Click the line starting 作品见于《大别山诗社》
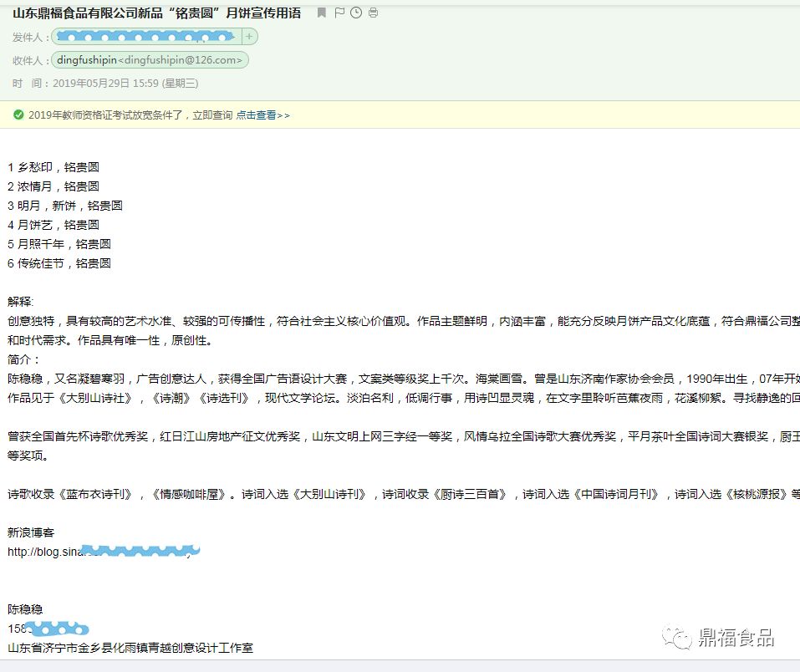The image size is (800, 672). point(404,398)
